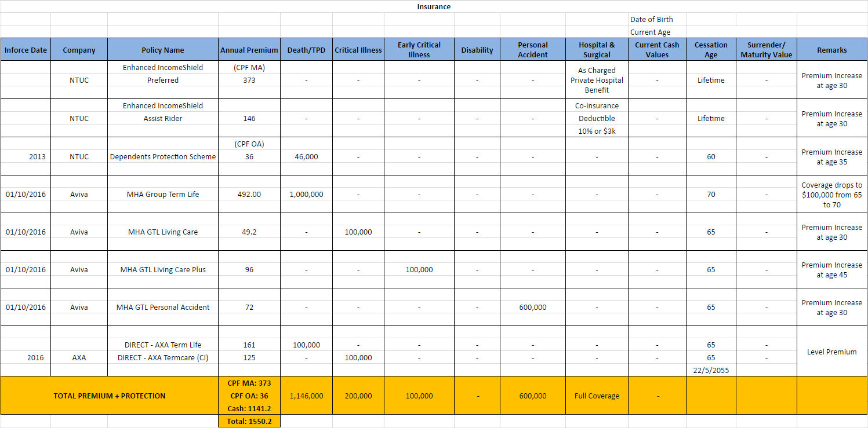Select the "Hospital & Surgical" column header
This screenshot has height=428, width=868.
[597, 50]
